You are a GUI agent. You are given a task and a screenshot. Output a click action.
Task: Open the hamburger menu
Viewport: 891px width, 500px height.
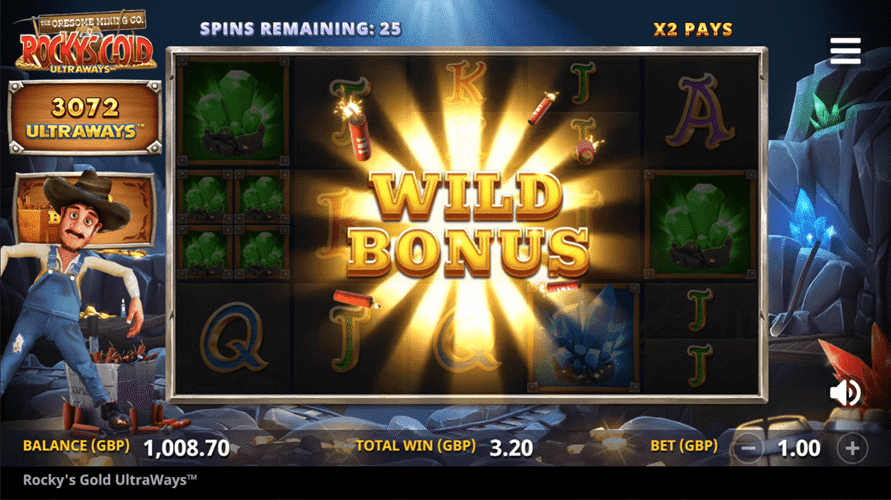point(845,51)
